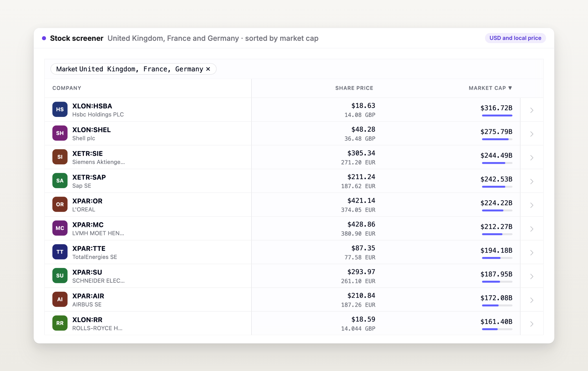
Task: Click the USD and local price badge
Action: tap(515, 38)
